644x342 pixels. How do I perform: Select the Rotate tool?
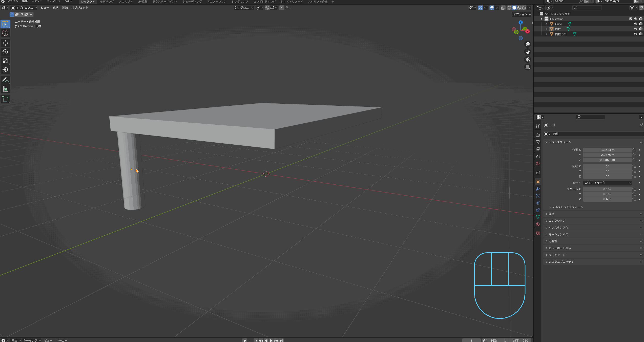(5, 52)
